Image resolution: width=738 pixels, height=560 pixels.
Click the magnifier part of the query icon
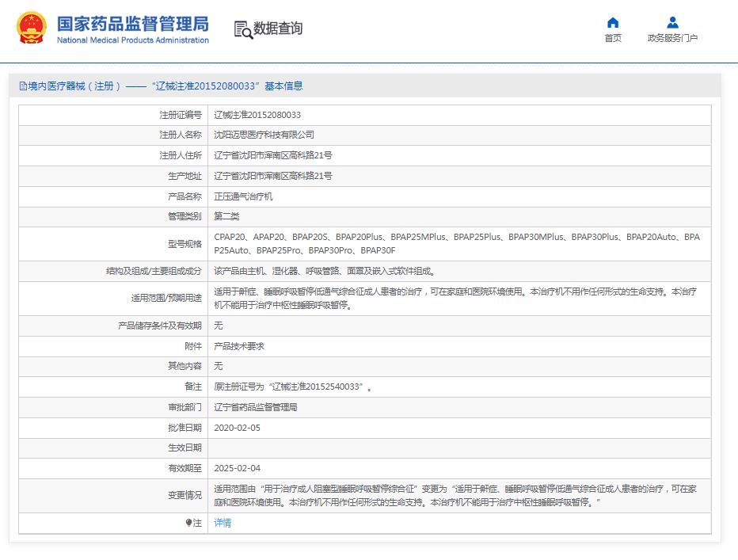(x=247, y=32)
